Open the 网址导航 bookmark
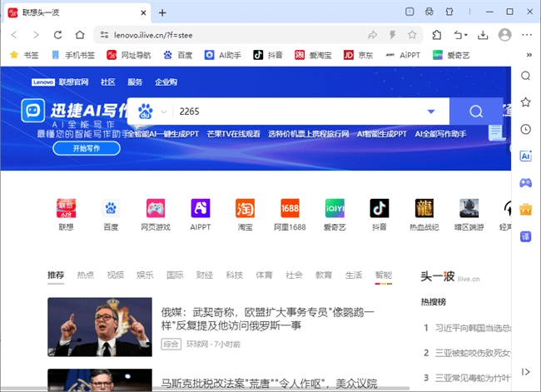Image resolution: width=541 pixels, height=392 pixels. [129, 55]
